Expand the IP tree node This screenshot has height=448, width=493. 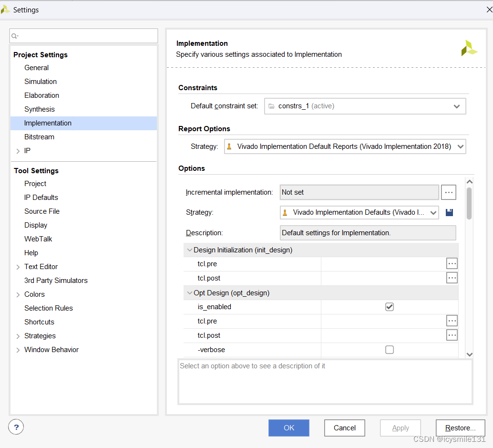(x=18, y=151)
